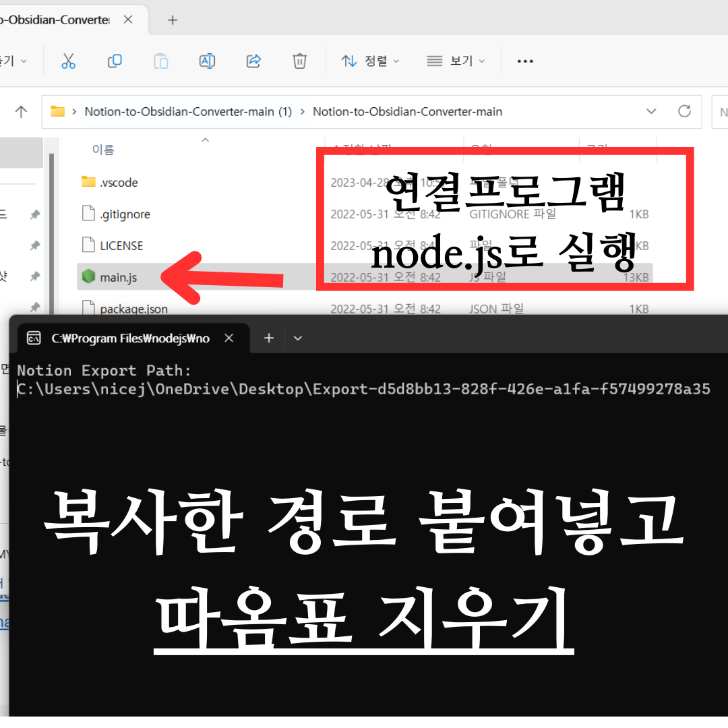The image size is (728, 728).
Task: Click the terminal tab console icon
Action: coord(34,338)
